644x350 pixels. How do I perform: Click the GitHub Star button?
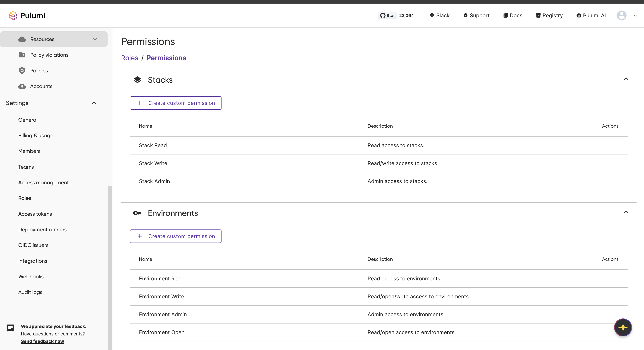tap(388, 15)
